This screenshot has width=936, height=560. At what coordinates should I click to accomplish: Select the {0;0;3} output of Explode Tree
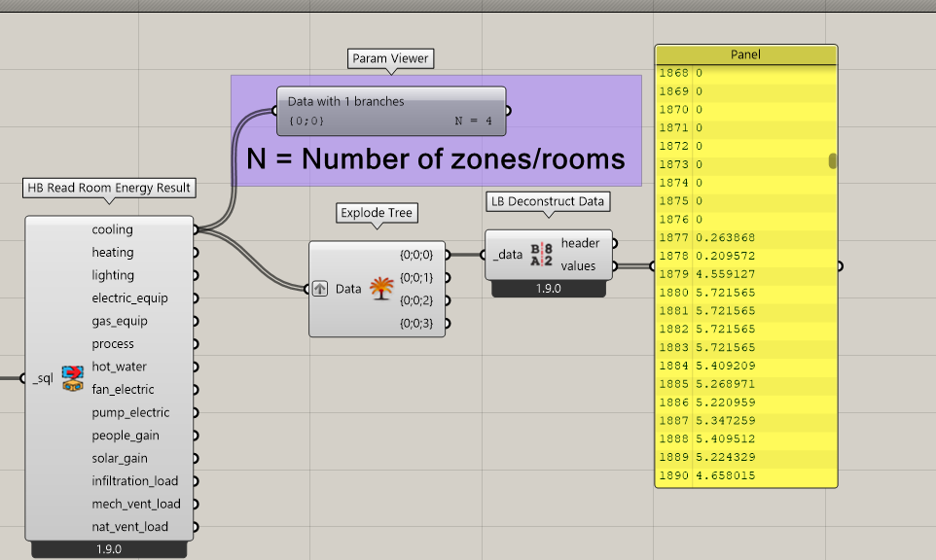(416, 323)
